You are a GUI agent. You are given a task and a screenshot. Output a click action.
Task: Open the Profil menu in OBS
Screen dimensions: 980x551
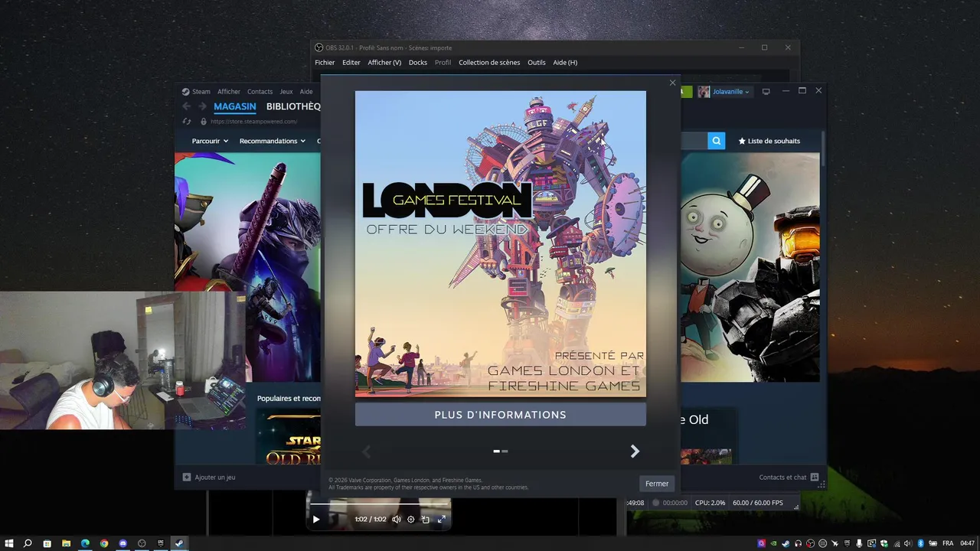pos(443,63)
